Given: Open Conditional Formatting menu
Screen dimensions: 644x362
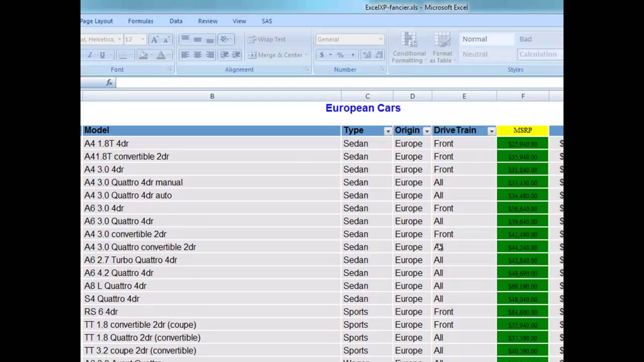Looking at the screenshot, I should [409, 48].
